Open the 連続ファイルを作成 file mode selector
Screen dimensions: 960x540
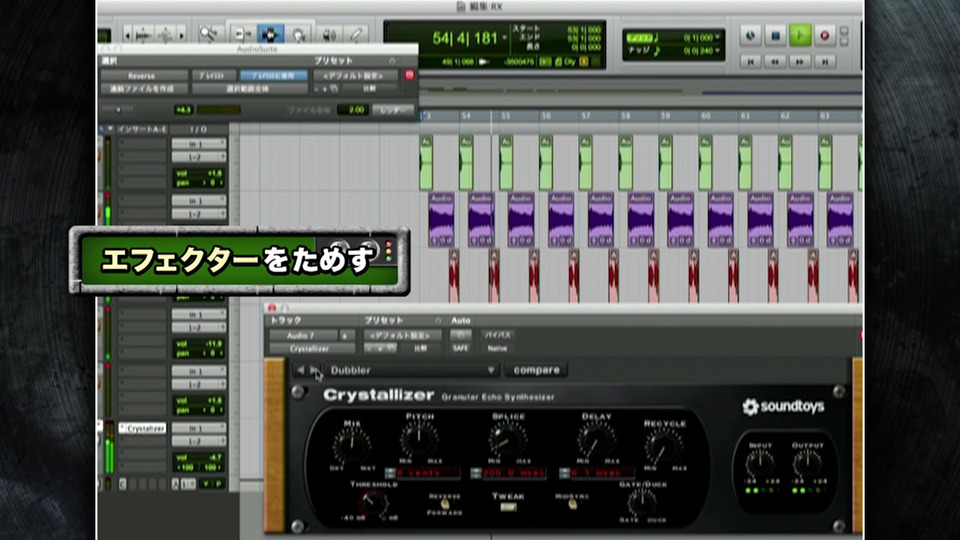[143, 89]
